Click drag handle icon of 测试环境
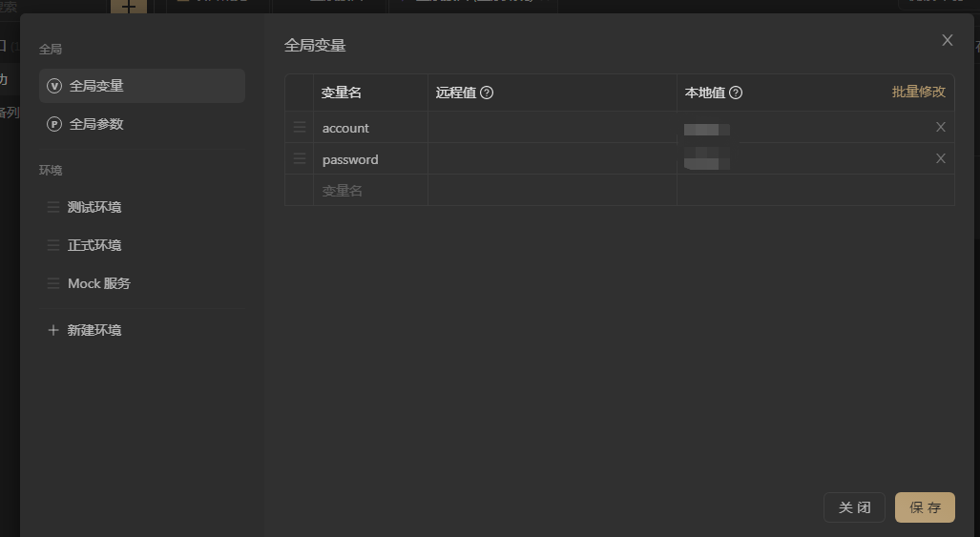This screenshot has height=537, width=980. pyautogui.click(x=53, y=207)
